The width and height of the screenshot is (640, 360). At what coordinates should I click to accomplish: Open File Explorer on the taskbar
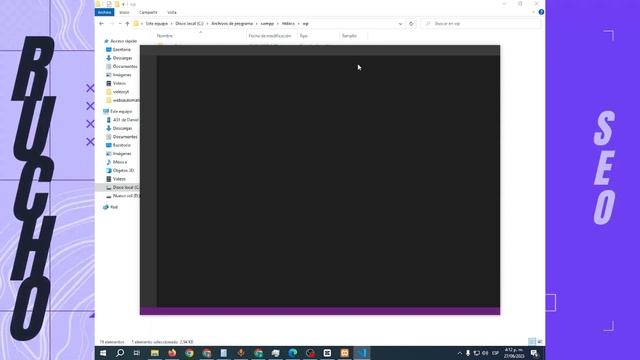[x=155, y=353]
